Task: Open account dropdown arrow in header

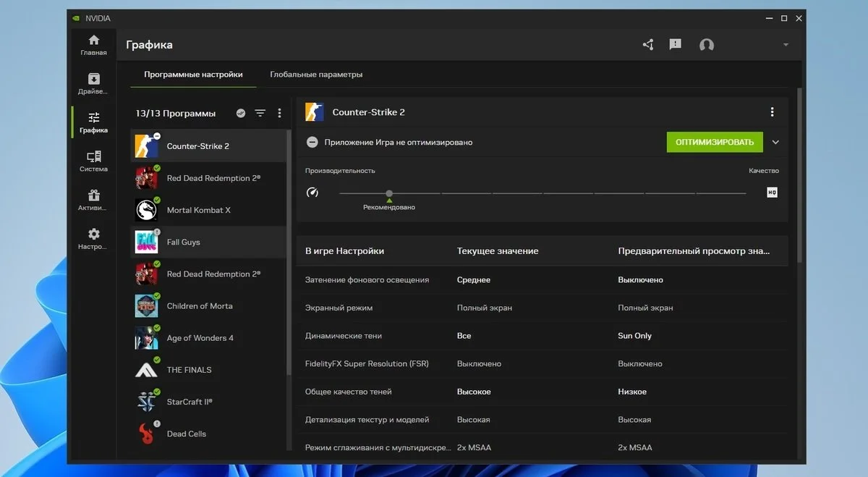Action: [x=786, y=45]
